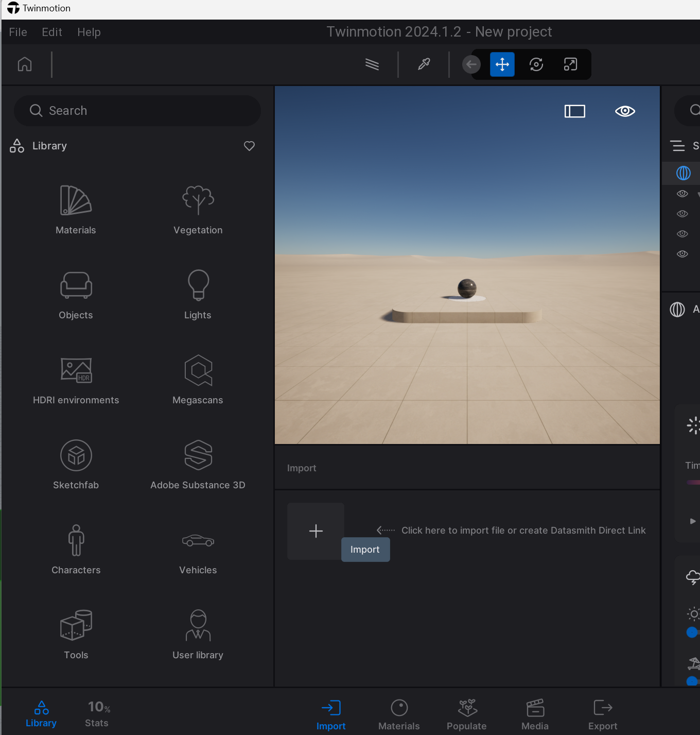Image resolution: width=700 pixels, height=735 pixels.
Task: Select the Rotate gizmo tool
Action: [536, 64]
